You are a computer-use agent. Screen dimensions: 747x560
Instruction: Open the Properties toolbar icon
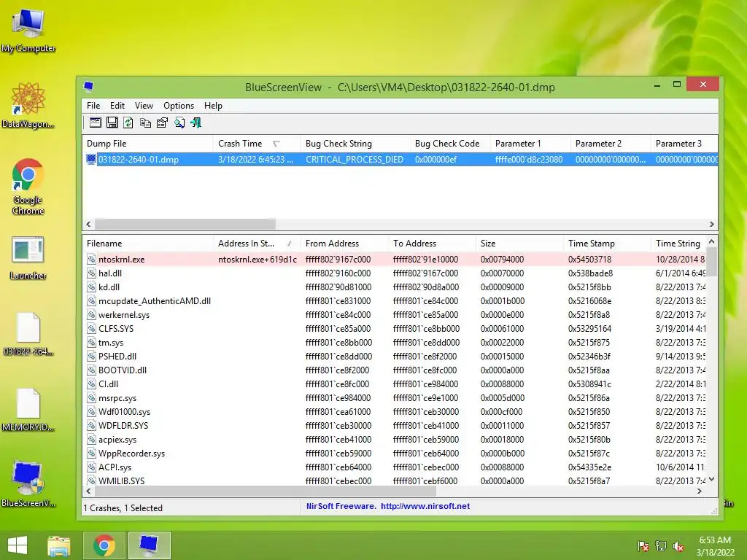[162, 122]
